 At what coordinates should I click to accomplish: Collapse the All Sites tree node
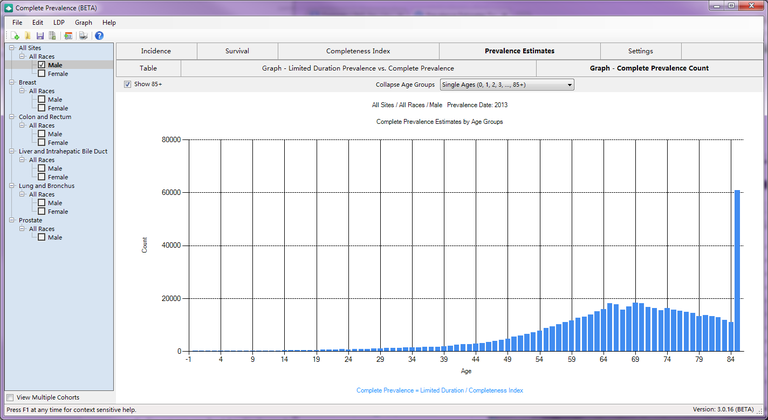(x=12, y=47)
